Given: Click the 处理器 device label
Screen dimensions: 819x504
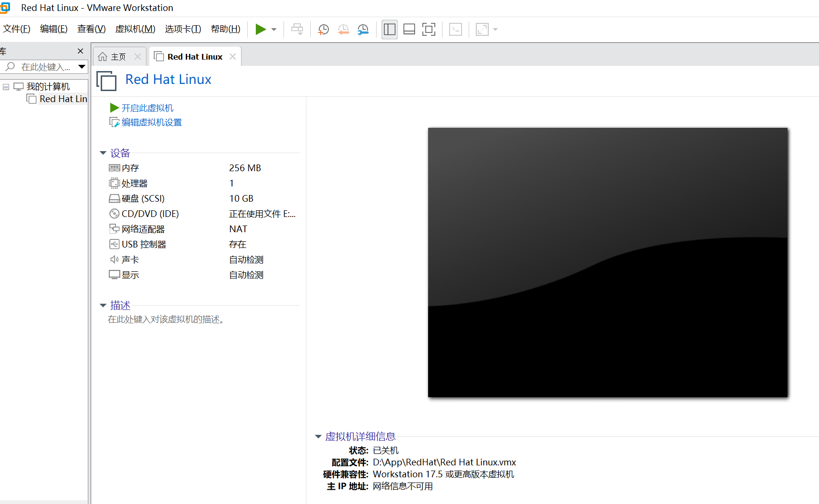Looking at the screenshot, I should 135,183.
